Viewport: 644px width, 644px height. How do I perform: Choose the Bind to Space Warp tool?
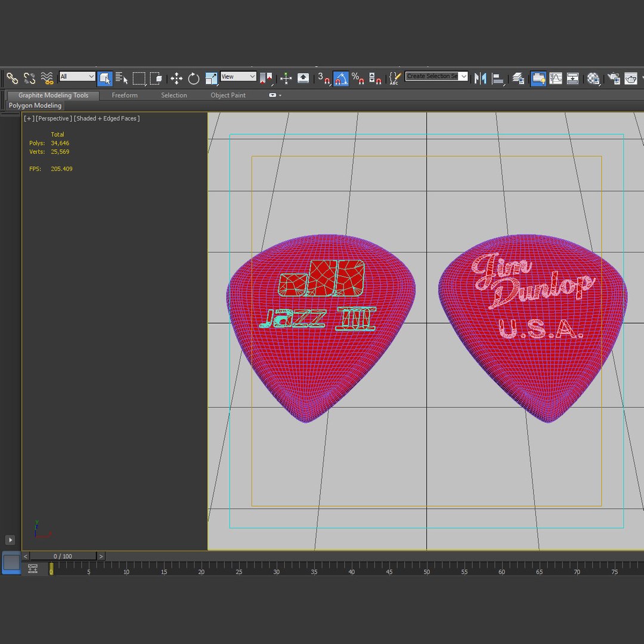[x=47, y=78]
